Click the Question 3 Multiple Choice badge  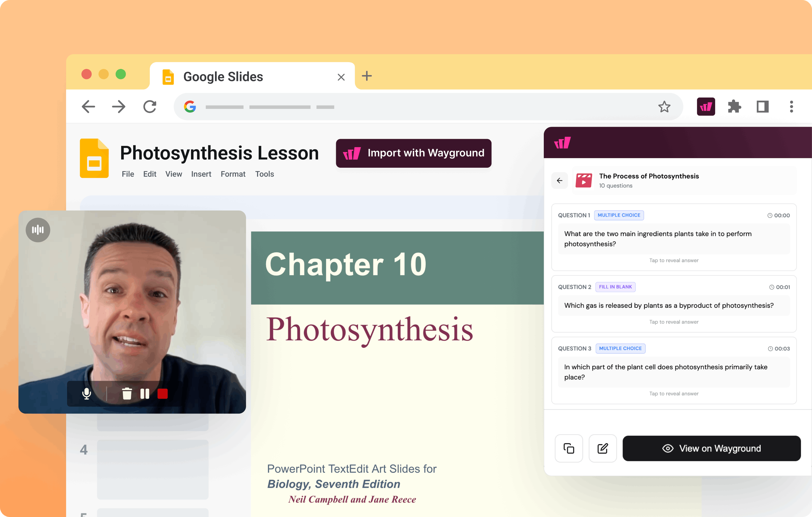pos(620,349)
